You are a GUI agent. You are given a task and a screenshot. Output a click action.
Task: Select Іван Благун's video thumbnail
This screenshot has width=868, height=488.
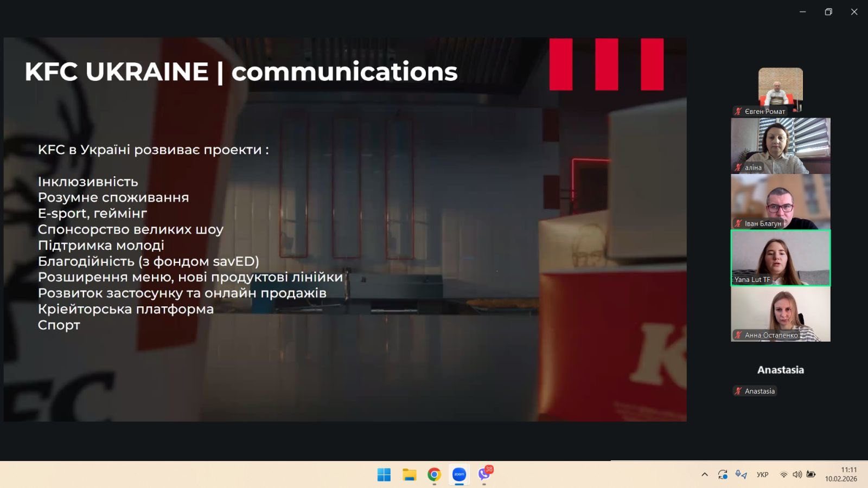tap(780, 201)
